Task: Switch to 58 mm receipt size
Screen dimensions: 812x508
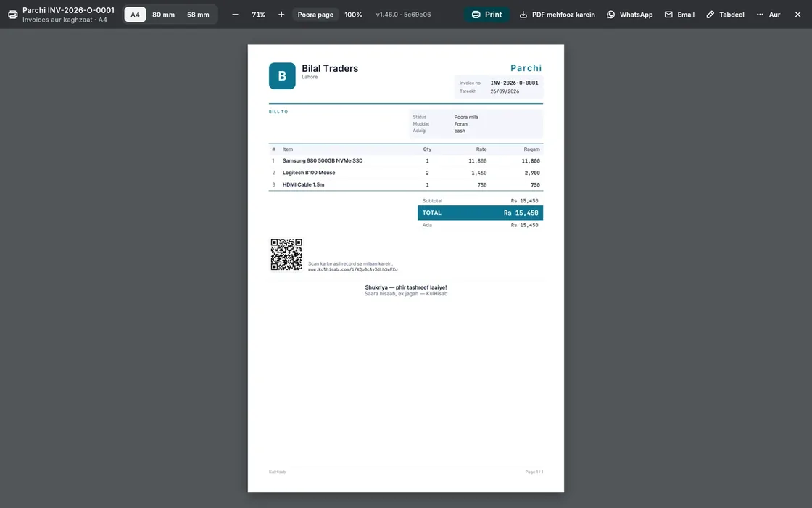Action: pos(198,15)
